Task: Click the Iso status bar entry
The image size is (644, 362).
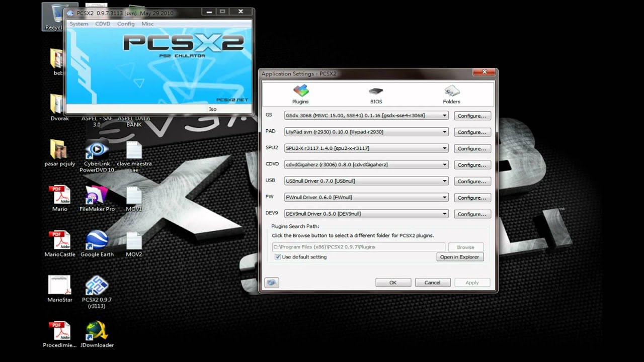Action: [x=213, y=109]
